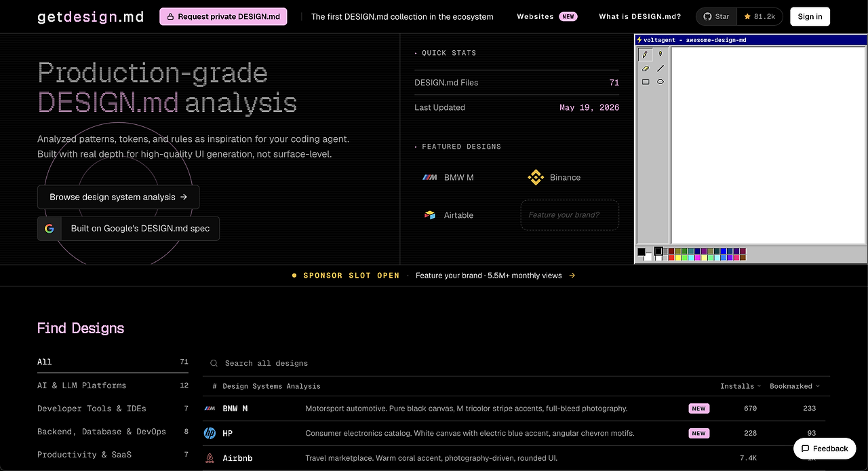Click the BMW M motorsport automotive description

[467, 409]
